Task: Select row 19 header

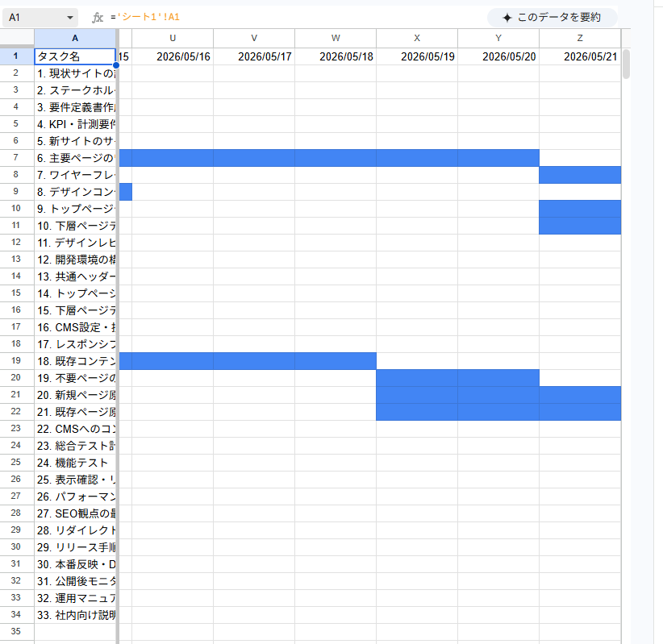Action: tap(16, 361)
